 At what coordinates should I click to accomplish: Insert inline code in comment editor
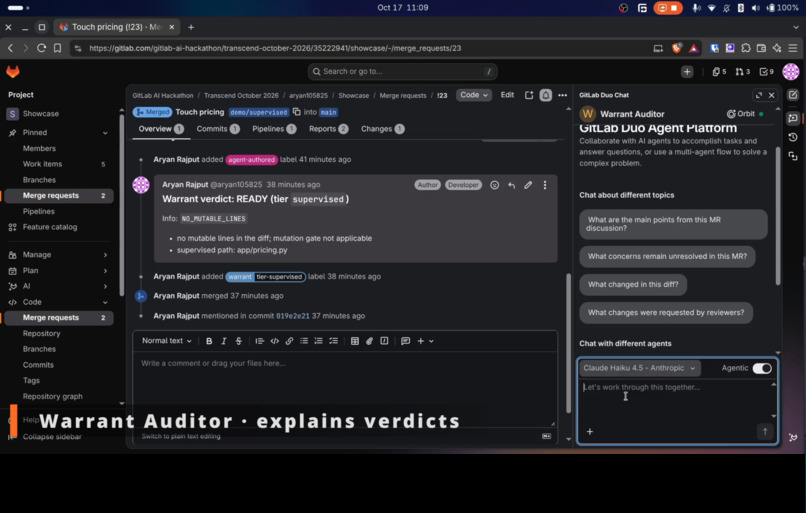point(274,341)
